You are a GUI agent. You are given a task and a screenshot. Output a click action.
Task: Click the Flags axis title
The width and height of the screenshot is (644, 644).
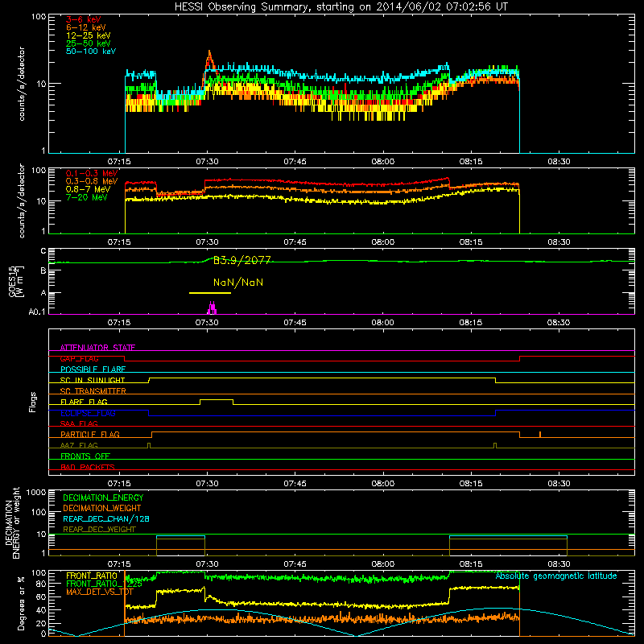[x=33, y=402]
